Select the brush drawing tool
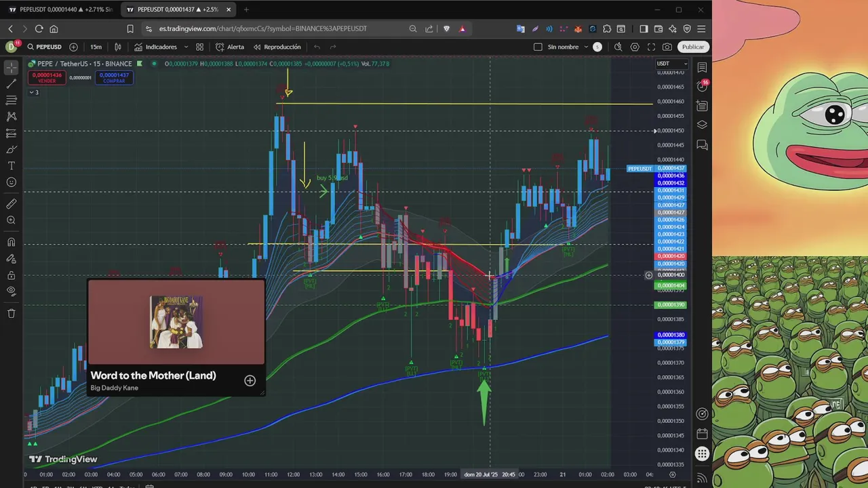 click(12, 150)
